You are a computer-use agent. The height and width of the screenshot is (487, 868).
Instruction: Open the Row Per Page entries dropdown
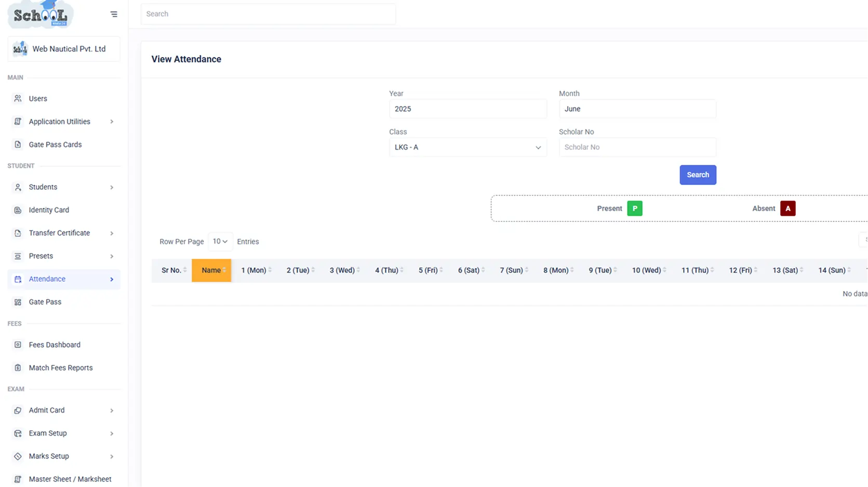(220, 242)
